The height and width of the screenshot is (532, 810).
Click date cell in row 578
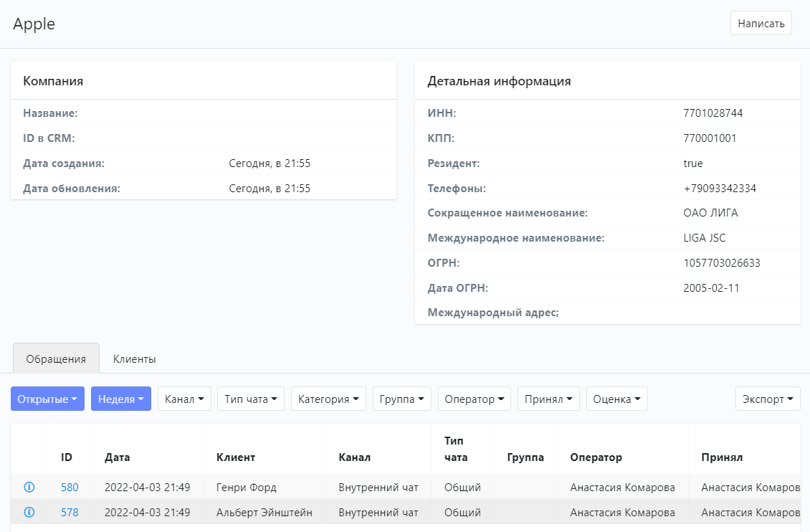click(147, 513)
